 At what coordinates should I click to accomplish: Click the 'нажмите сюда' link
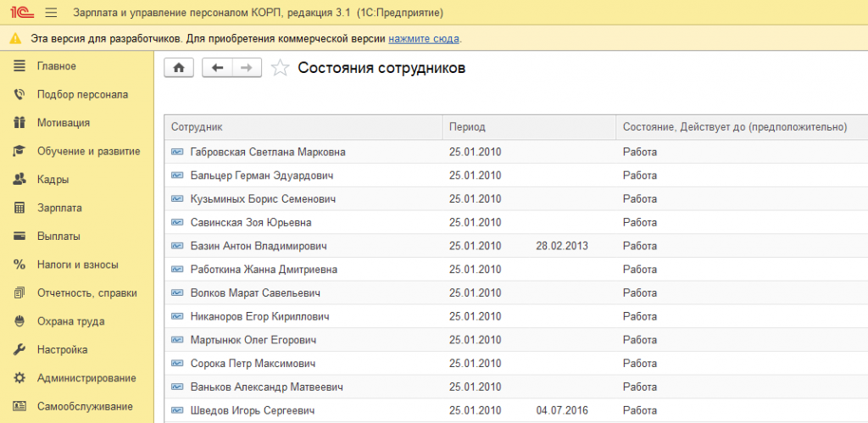[x=424, y=39]
